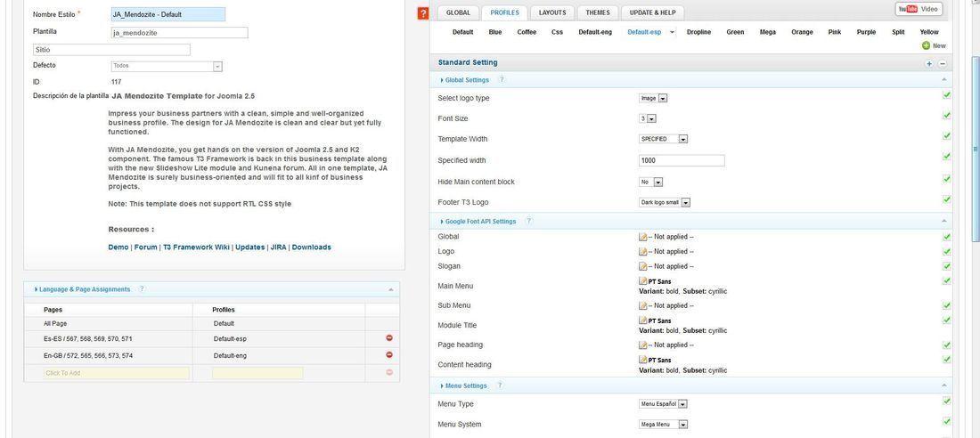980x438 pixels.
Task: Click help icon next to Google Font API Settings
Action: (x=528, y=221)
